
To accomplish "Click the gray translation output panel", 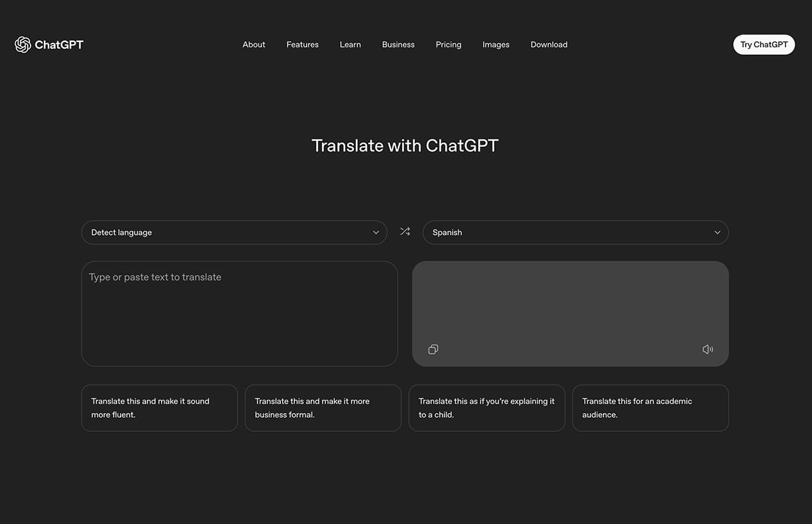I will [x=570, y=314].
